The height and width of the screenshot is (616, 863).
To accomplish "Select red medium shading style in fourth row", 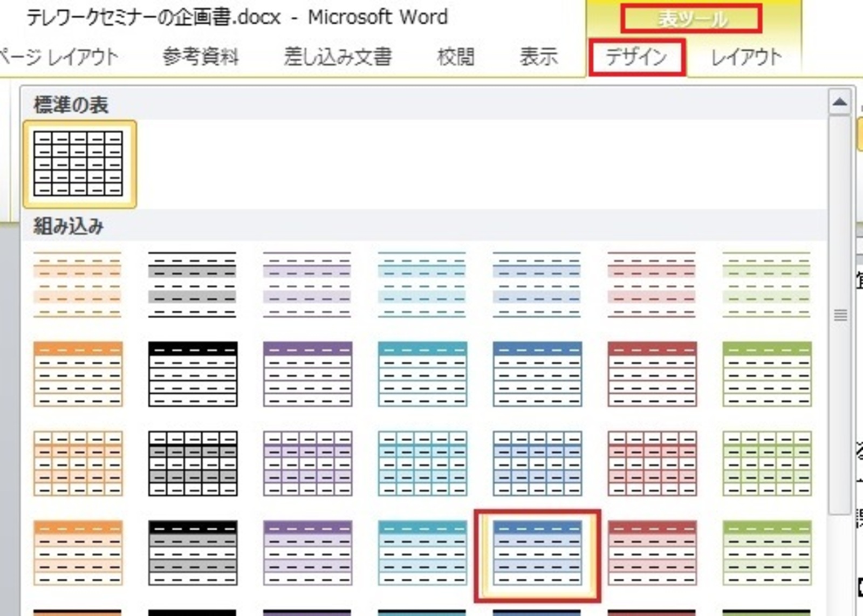I will [652, 553].
